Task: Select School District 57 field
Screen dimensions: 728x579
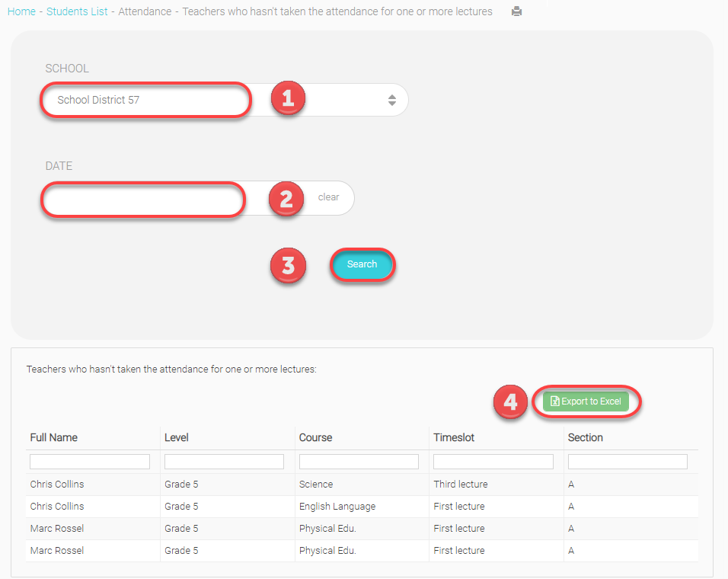Action: point(145,100)
